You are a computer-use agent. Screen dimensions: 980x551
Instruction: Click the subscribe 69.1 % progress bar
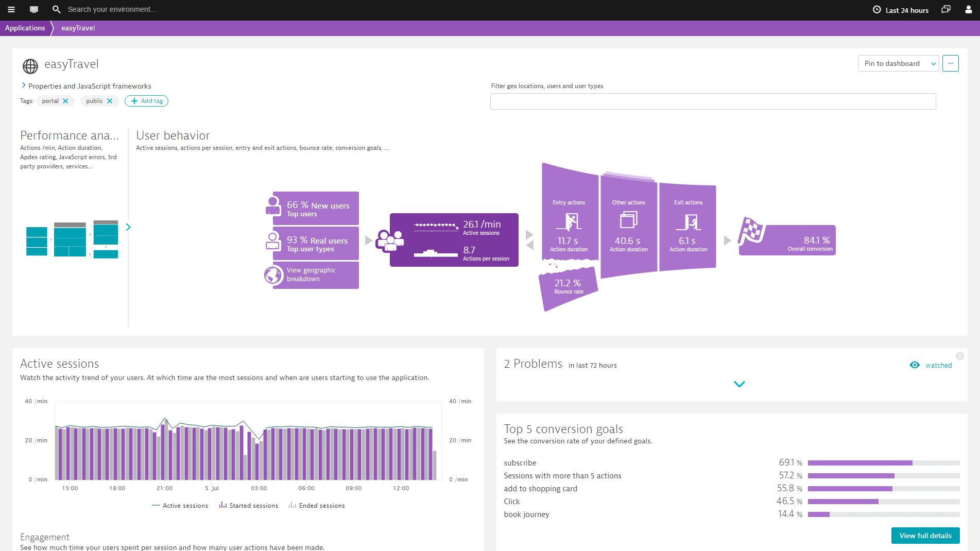pyautogui.click(x=884, y=463)
